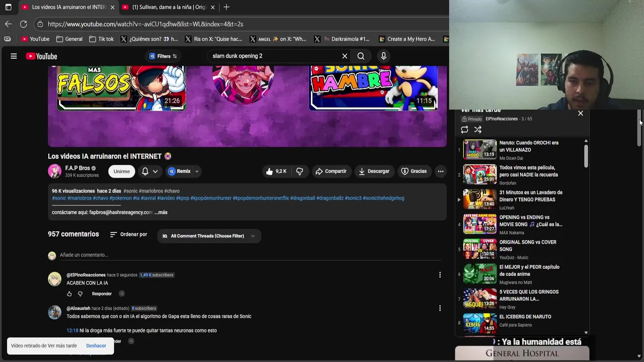This screenshot has width=644, height=362.
Task: Go to the YouTube home logo
Action: 42,56
